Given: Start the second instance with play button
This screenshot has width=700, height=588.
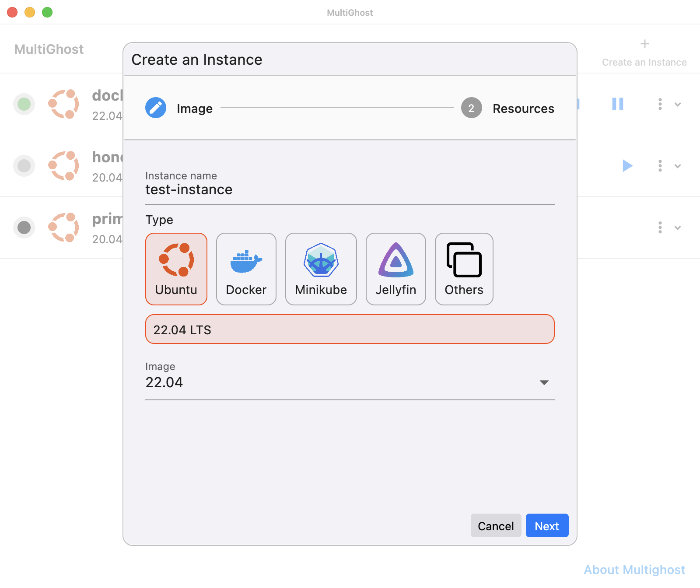Looking at the screenshot, I should click(627, 166).
